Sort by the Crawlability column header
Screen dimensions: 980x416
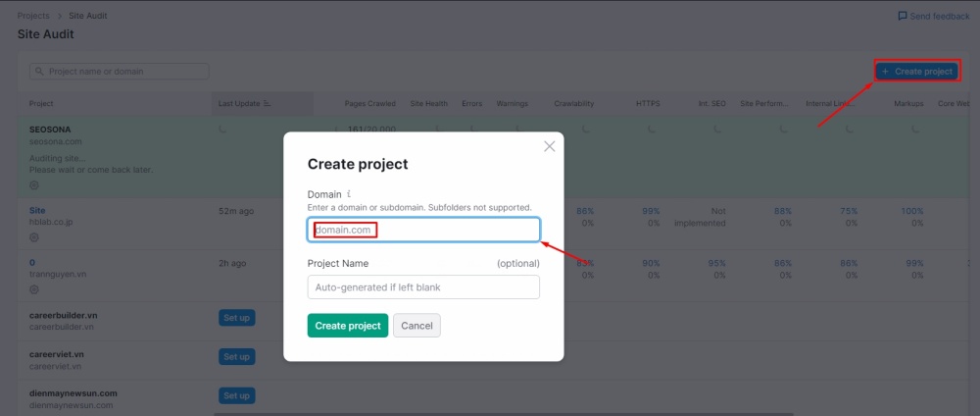573,103
